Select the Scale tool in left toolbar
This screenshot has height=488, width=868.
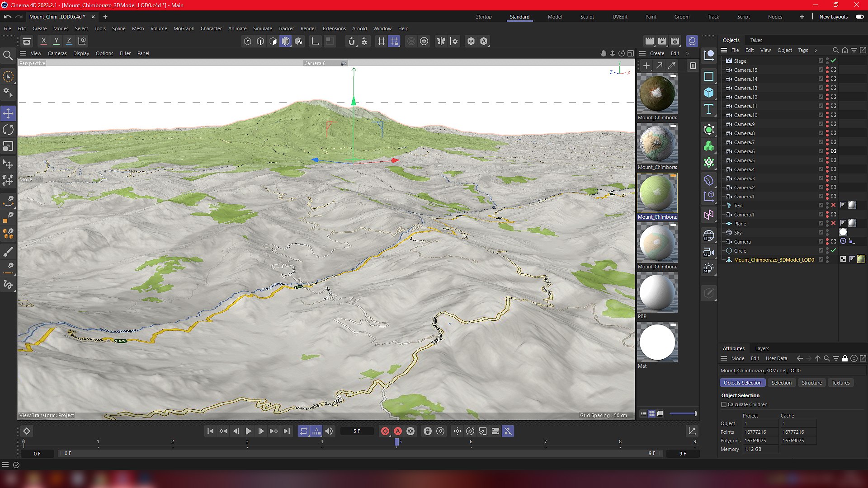(x=8, y=146)
